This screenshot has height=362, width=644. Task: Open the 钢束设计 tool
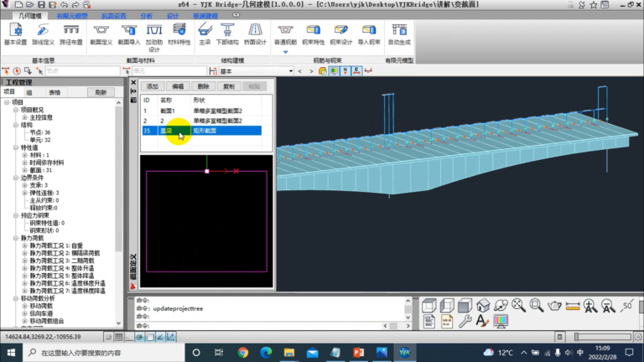[x=341, y=34]
